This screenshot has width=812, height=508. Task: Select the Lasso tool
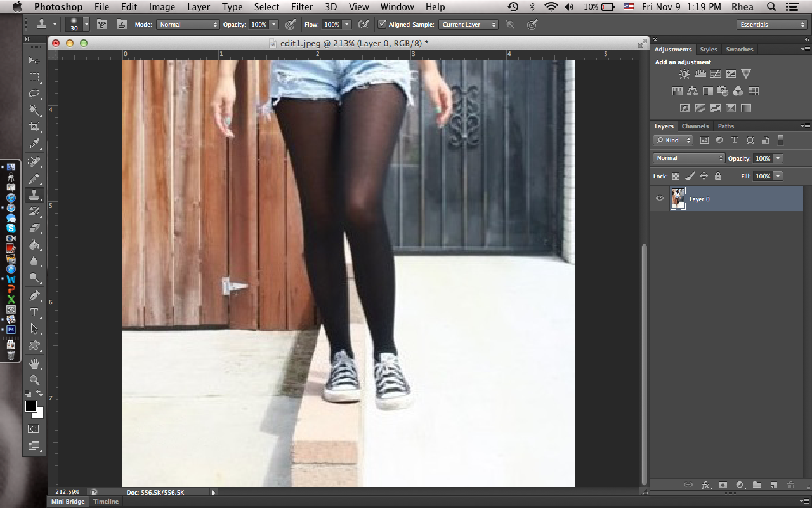34,94
